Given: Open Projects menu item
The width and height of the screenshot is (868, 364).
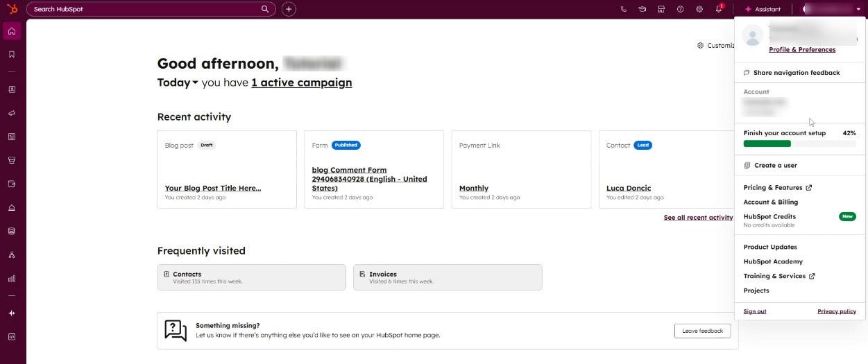Looking at the screenshot, I should pos(756,291).
